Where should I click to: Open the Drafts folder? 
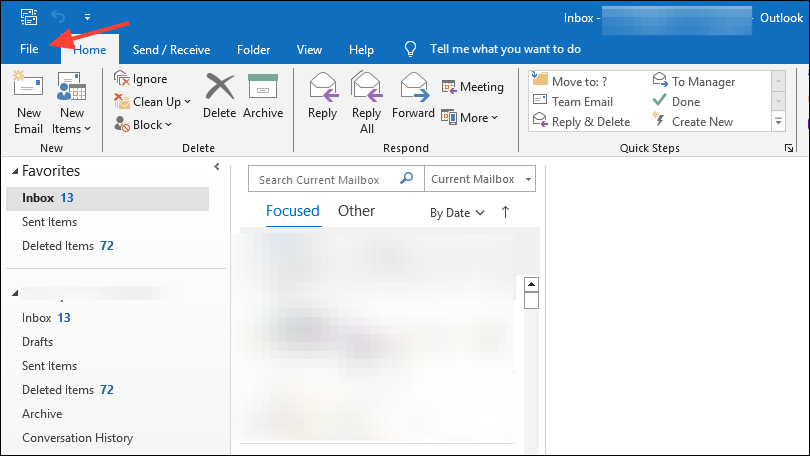[37, 342]
